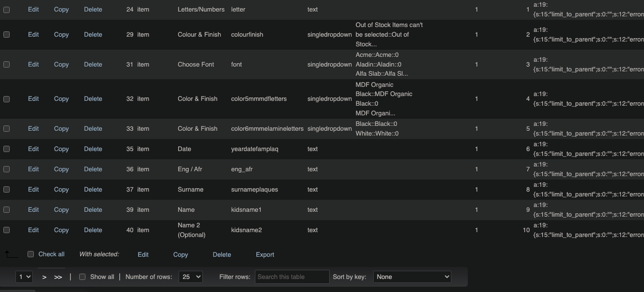Jump to last page of results
644x292 pixels.
pyautogui.click(x=58, y=277)
